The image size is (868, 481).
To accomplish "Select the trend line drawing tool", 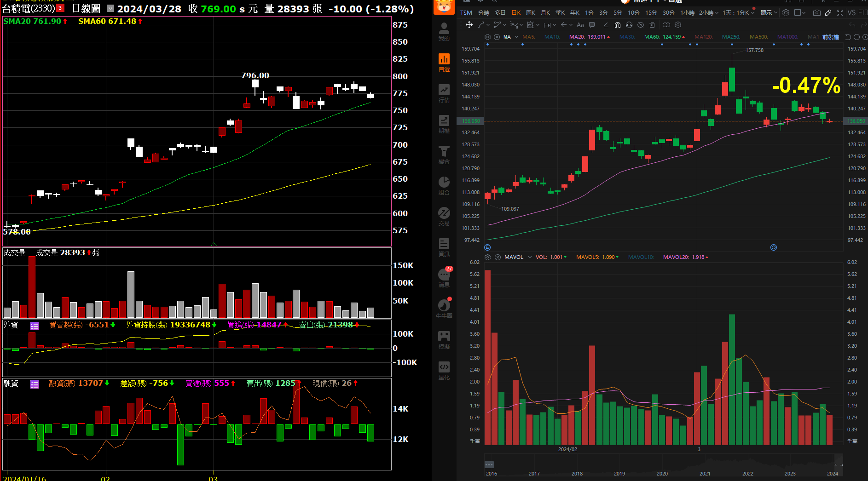I will (480, 25).
